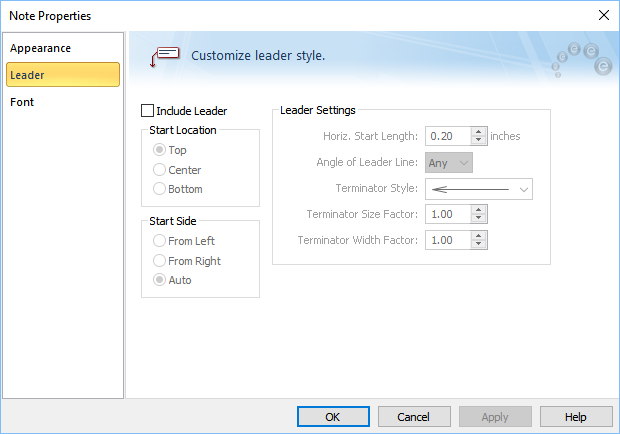Select From Right start side
Image resolution: width=620 pixels, height=434 pixels.
pos(159,261)
